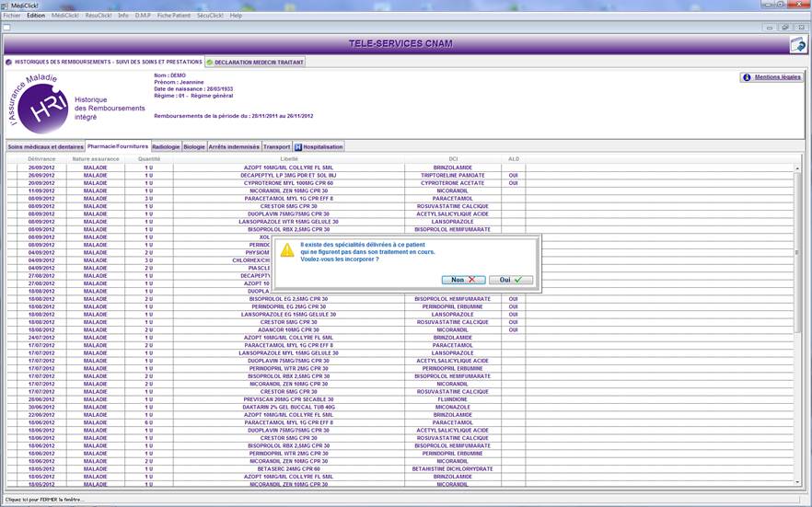The height and width of the screenshot is (507, 812).
Task: Minimize the inner TELE-SERVICES child window
Action: pyautogui.click(x=770, y=28)
